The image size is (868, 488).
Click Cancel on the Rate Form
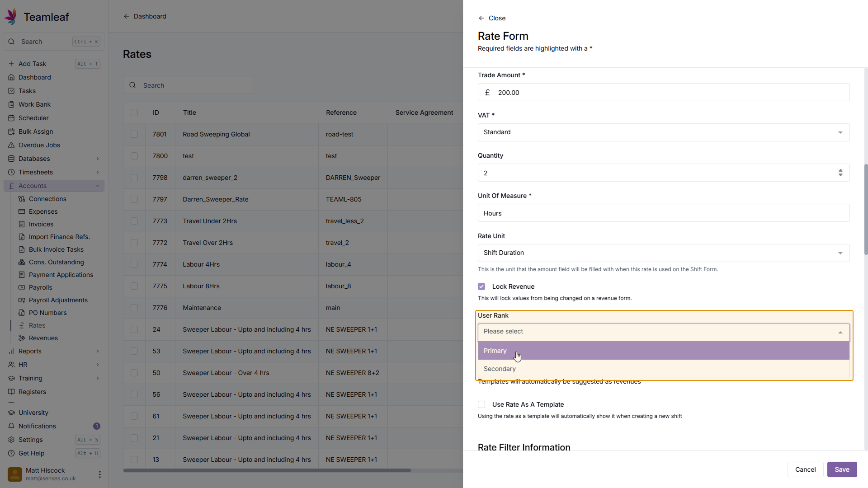(x=805, y=469)
